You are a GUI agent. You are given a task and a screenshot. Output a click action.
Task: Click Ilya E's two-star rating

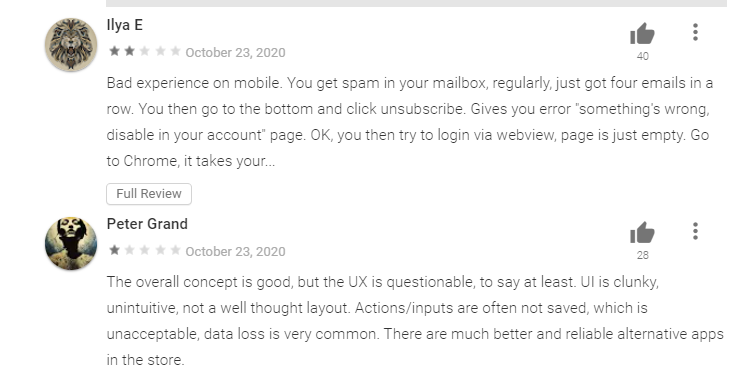pos(144,51)
